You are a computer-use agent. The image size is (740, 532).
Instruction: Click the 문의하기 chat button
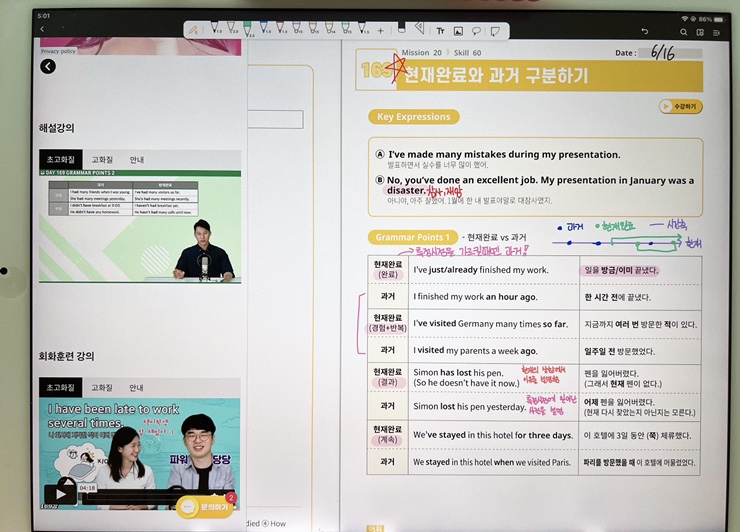205,507
